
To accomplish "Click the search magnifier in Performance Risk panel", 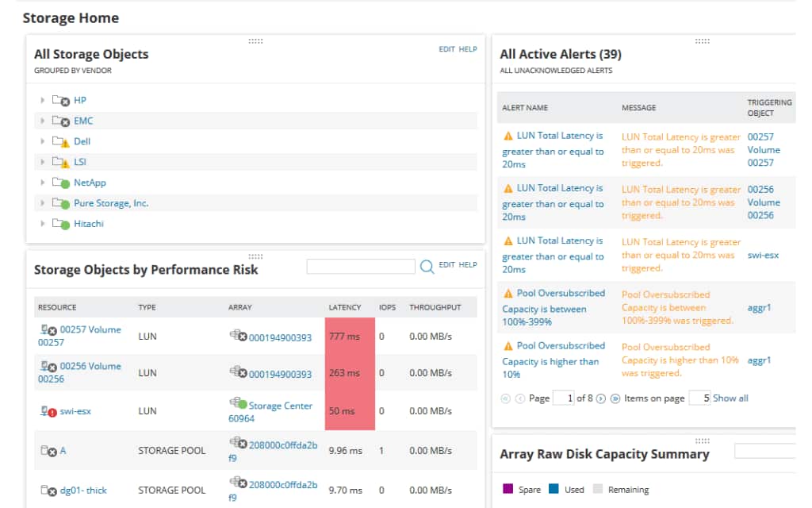I will pos(428,266).
